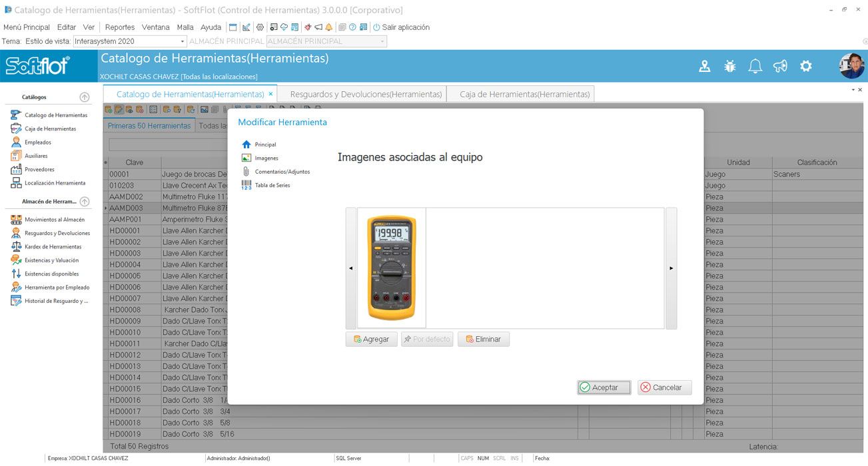Open the Reportes menu
This screenshot has width=868, height=466.
tap(119, 27)
